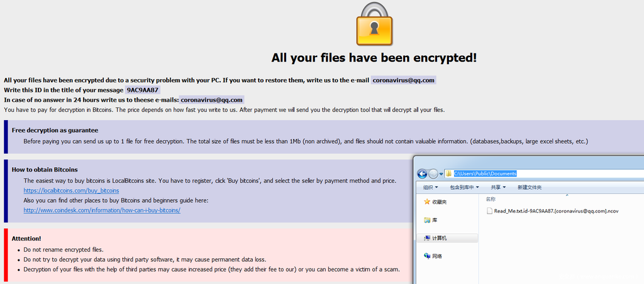Select 库 (Libraries) icon in sidebar
644x284 pixels.
coord(427,220)
